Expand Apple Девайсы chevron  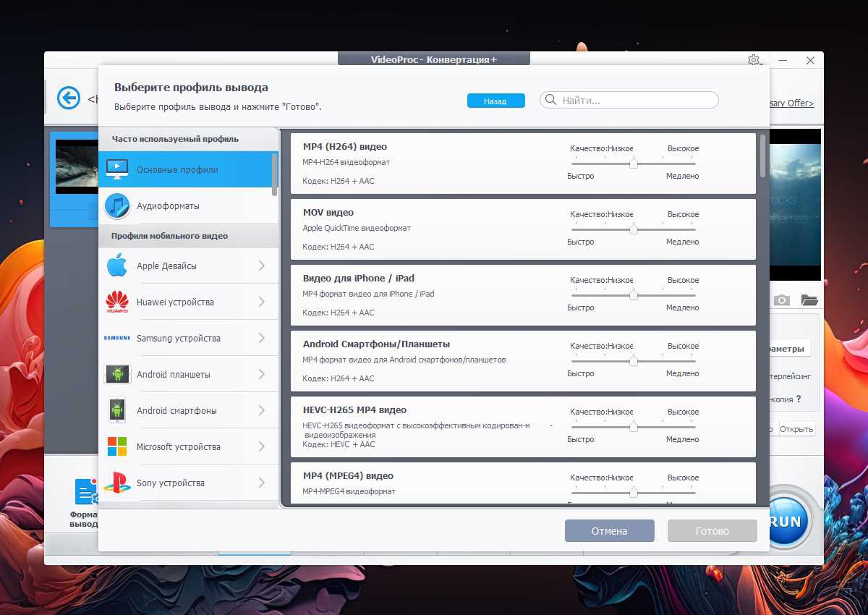coord(262,266)
